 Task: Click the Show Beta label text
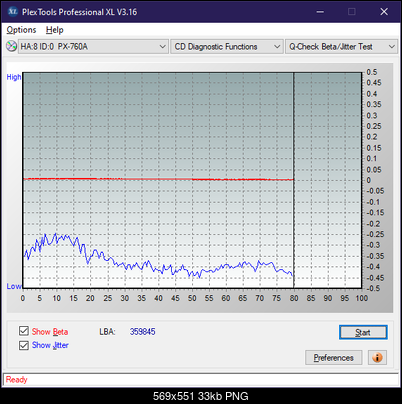[50, 332]
